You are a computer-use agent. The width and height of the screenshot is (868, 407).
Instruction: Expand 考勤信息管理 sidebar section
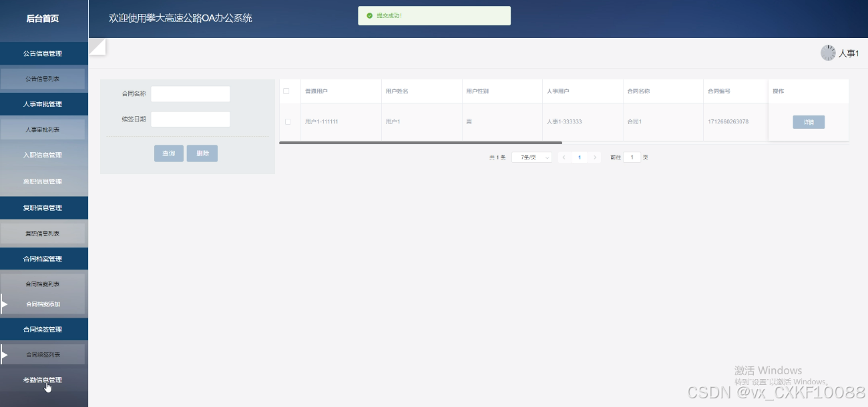click(44, 380)
